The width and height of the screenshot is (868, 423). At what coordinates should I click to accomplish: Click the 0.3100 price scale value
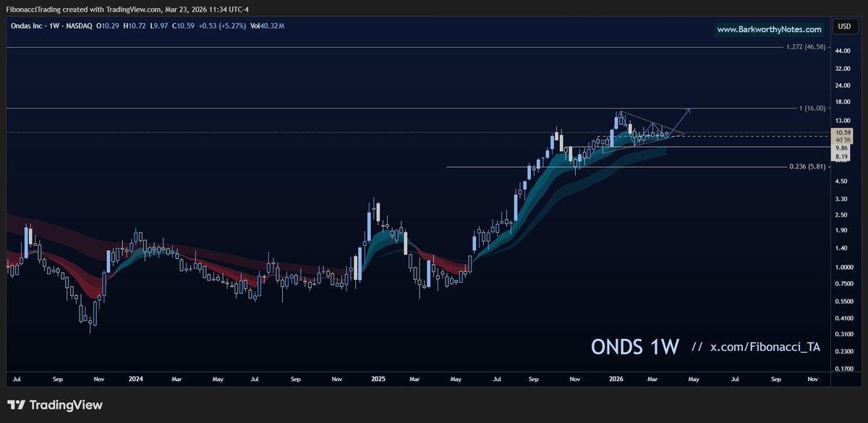click(x=844, y=333)
